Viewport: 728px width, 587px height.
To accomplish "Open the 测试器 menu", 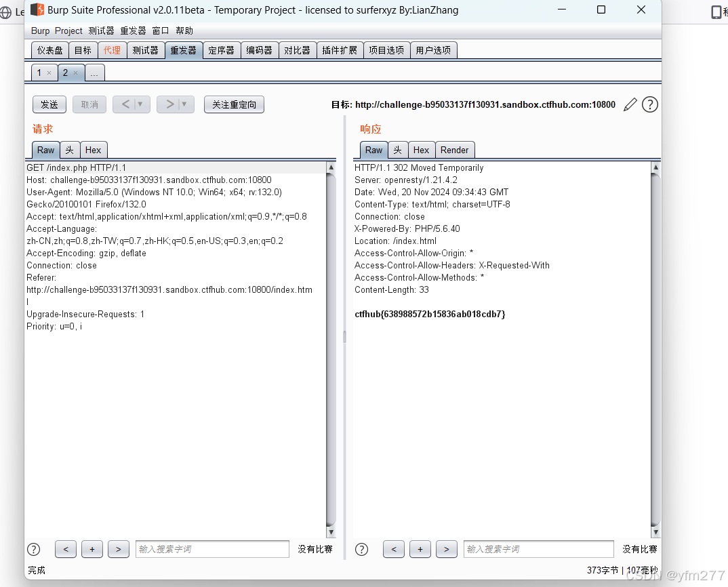I will [x=101, y=31].
